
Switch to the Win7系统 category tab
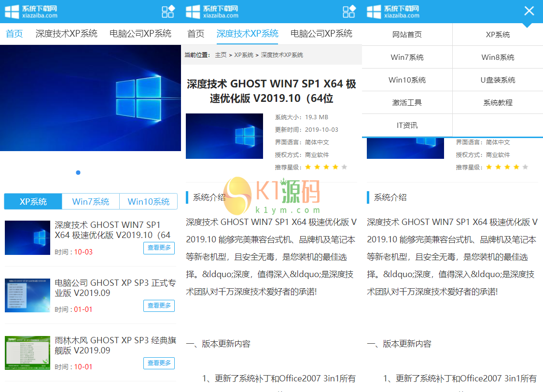tap(91, 201)
